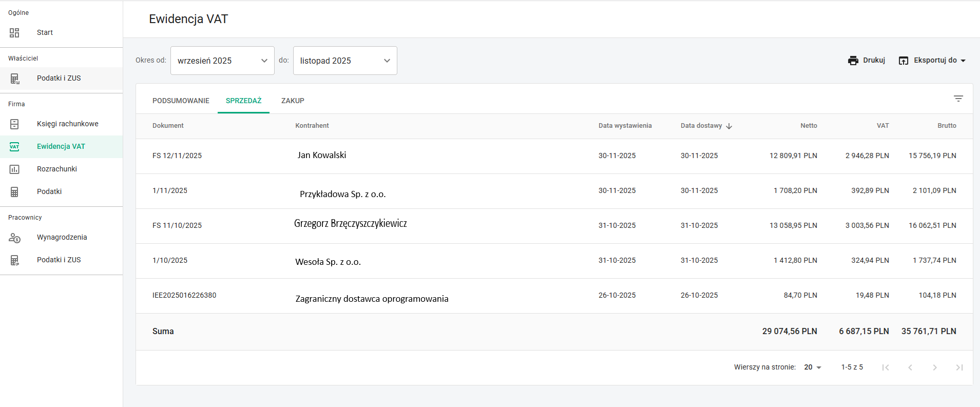Sort by Brutto column header
This screenshot has height=407, width=980.
(x=947, y=126)
